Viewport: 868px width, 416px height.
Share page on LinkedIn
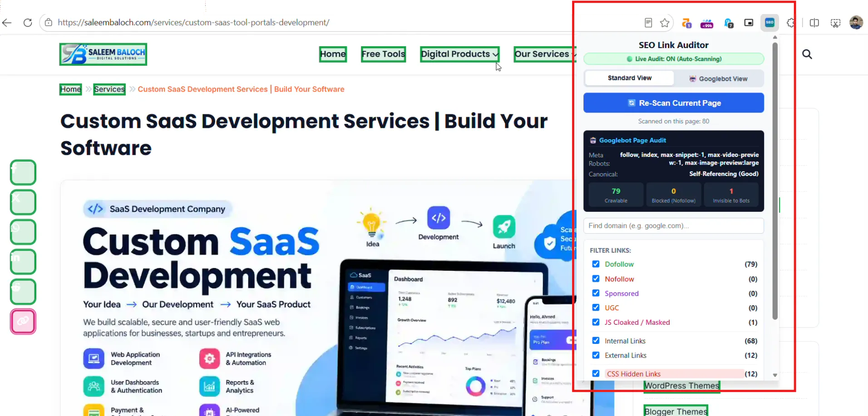[x=23, y=262]
